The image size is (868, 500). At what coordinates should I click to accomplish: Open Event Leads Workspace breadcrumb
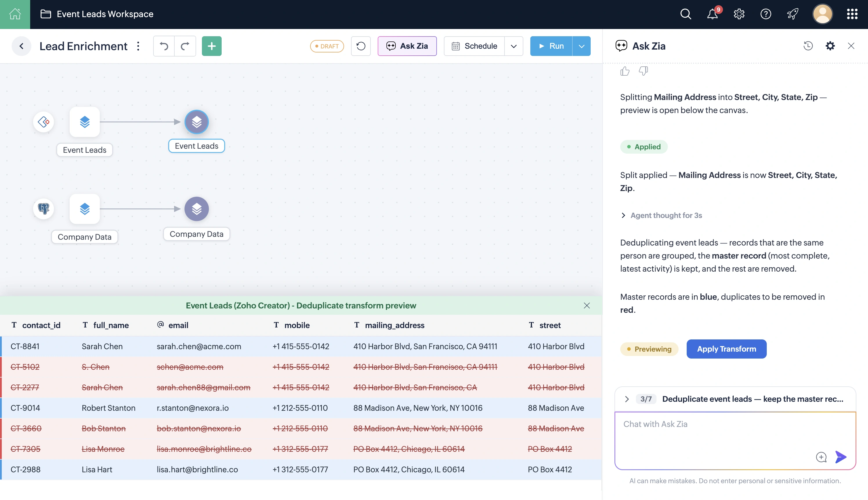[x=97, y=14]
